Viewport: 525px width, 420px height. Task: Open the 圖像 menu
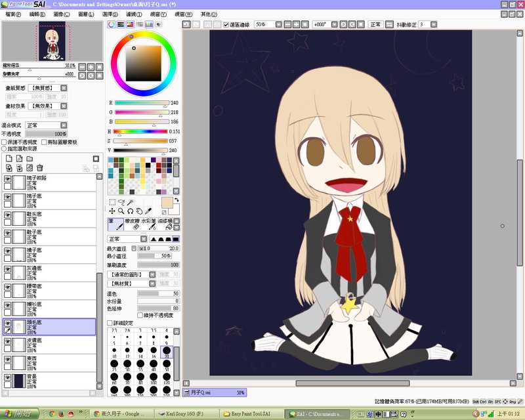[x=62, y=14]
